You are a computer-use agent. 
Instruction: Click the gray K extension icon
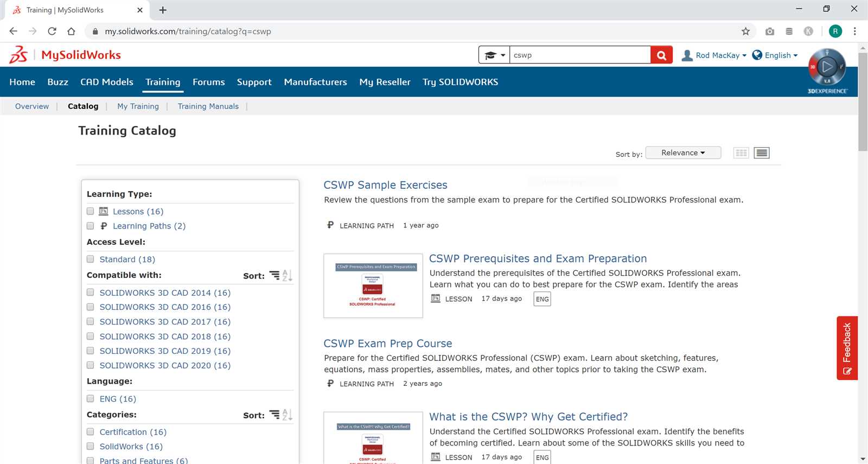click(x=808, y=31)
